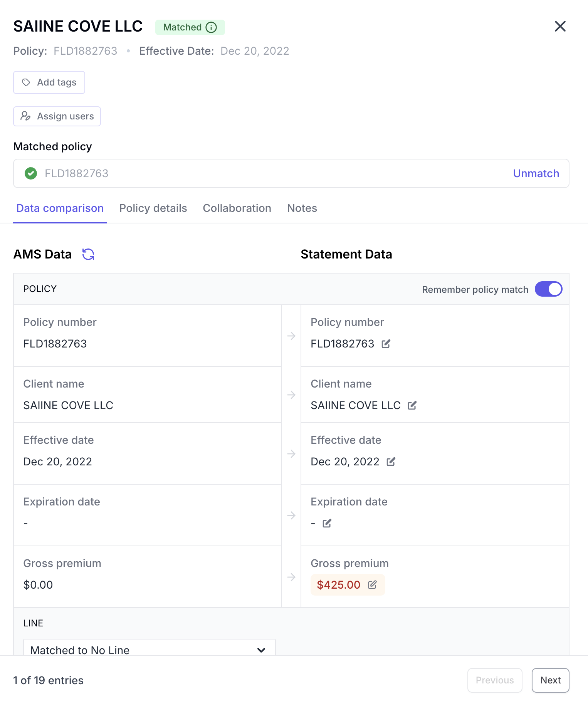The image size is (588, 705).
Task: Edit the statement Effective date
Action: point(391,462)
